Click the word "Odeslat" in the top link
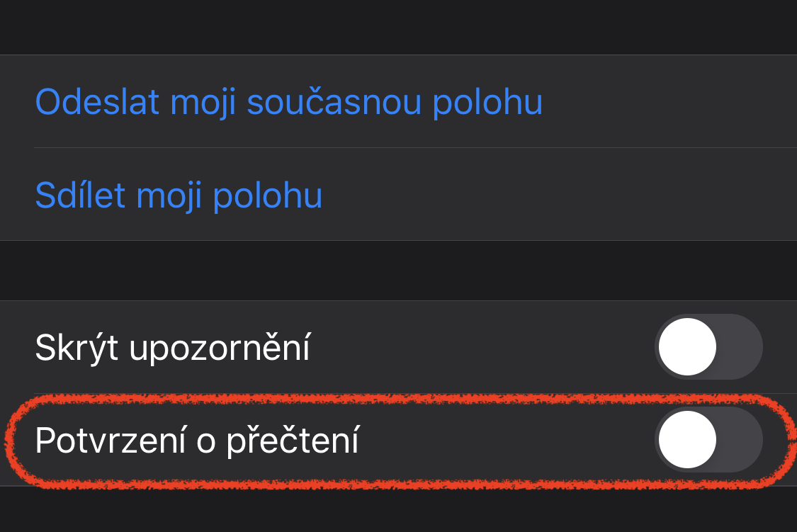Screen dimensions: 797x532 (x=96, y=103)
